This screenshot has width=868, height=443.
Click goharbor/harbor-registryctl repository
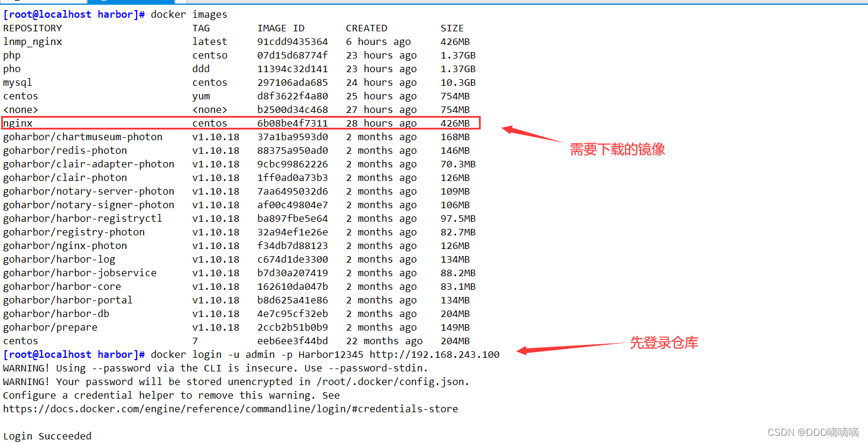83,218
